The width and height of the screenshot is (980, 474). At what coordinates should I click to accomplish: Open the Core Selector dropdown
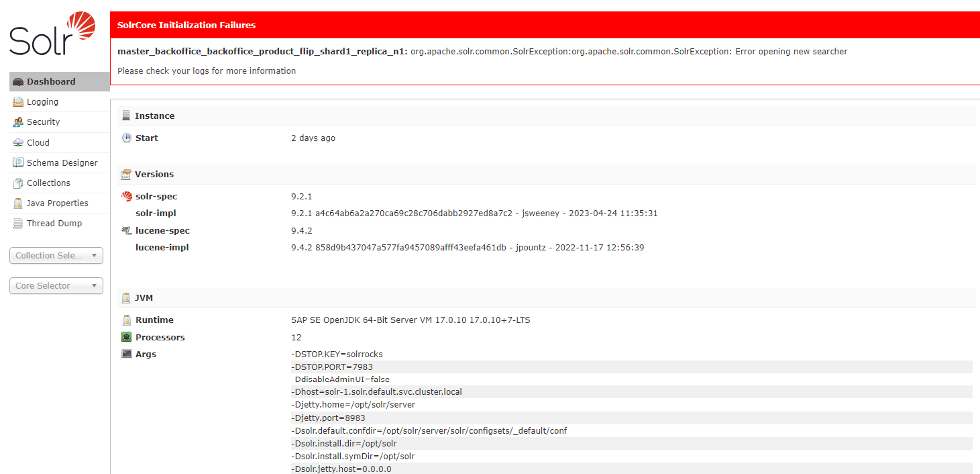[56, 285]
